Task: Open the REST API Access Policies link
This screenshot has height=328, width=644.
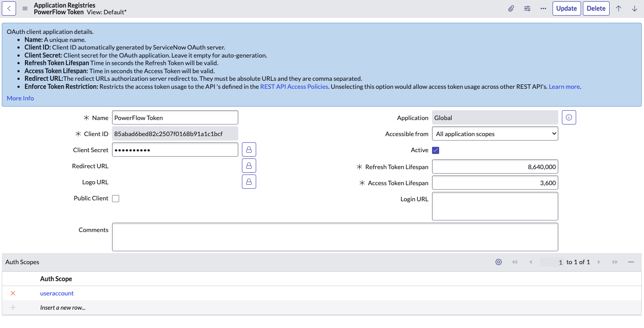Action: coord(294,87)
